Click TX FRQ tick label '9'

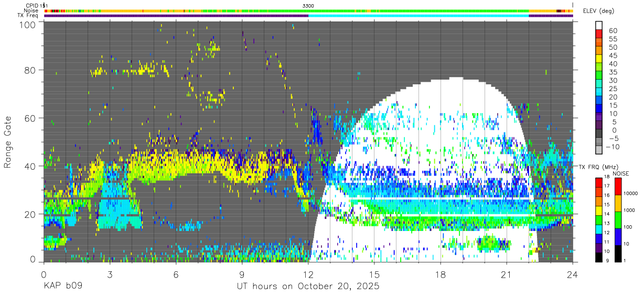point(607,261)
